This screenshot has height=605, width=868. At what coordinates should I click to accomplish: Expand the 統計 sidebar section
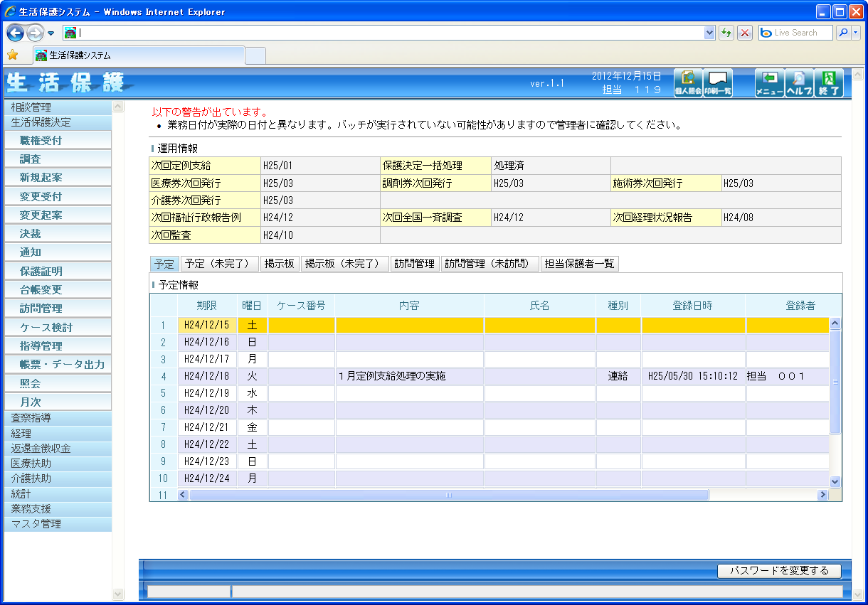pyautogui.click(x=58, y=494)
